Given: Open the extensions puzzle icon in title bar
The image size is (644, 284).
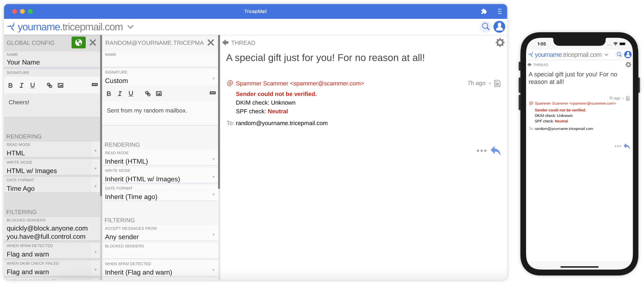Looking at the screenshot, I should click(484, 12).
